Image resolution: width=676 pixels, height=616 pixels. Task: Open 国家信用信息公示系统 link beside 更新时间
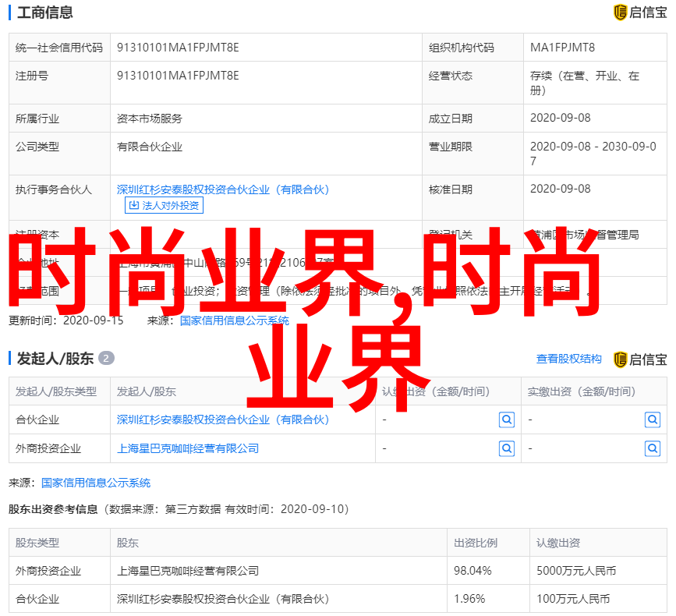[235, 320]
